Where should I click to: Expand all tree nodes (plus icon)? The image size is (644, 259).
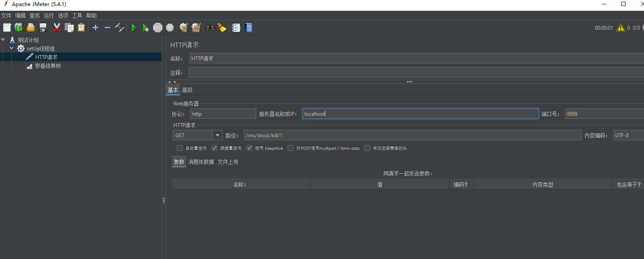(x=95, y=28)
